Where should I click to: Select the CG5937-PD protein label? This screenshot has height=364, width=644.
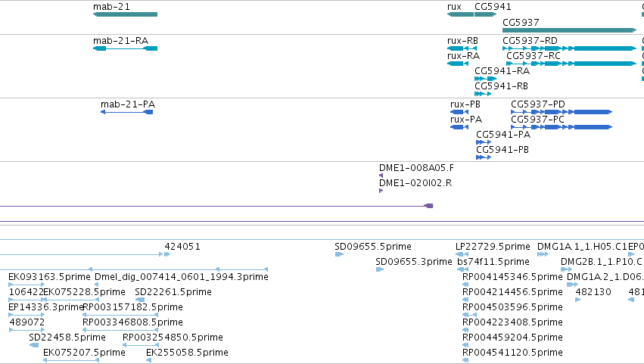click(537, 104)
